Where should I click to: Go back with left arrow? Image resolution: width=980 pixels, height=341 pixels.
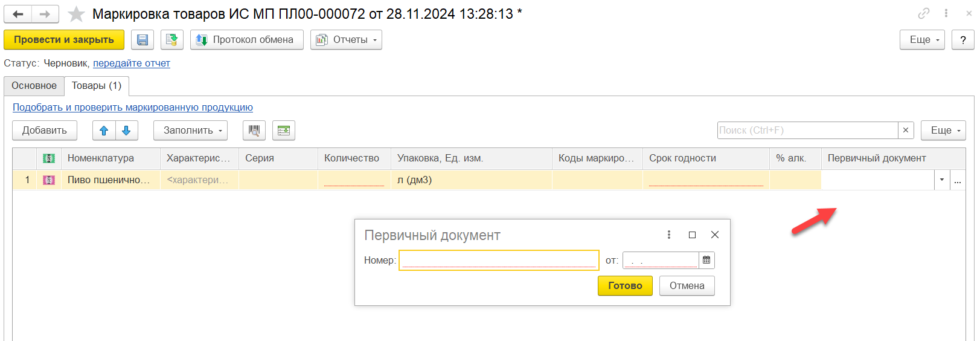pos(18,14)
